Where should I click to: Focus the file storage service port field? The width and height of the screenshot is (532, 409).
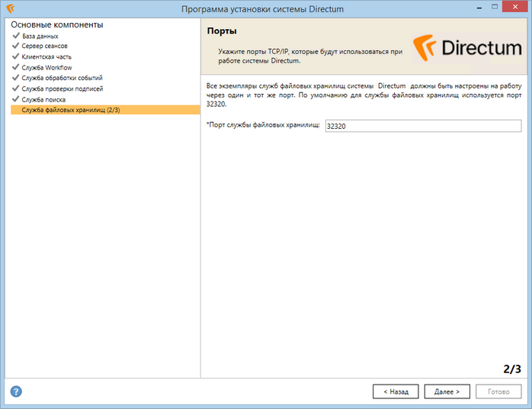tap(422, 127)
